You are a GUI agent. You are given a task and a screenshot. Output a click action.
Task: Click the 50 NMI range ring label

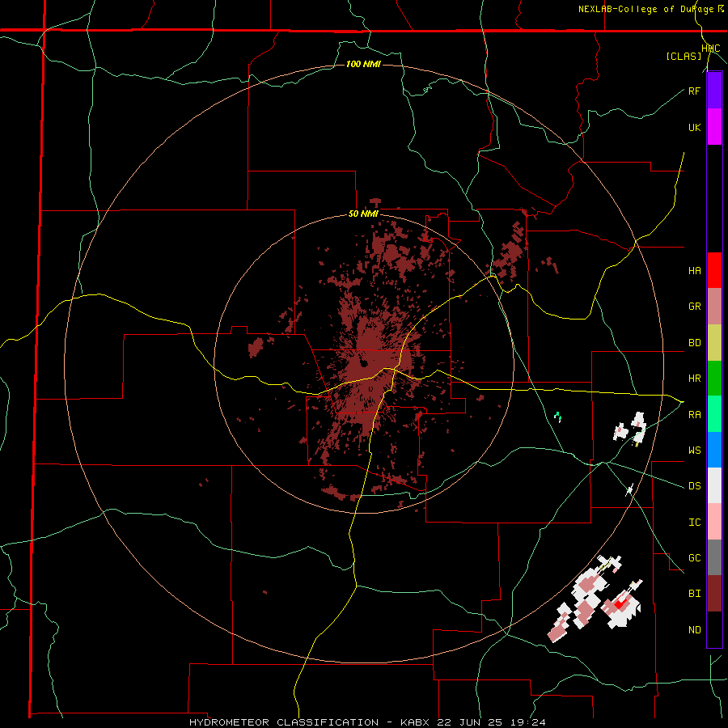coord(363,214)
